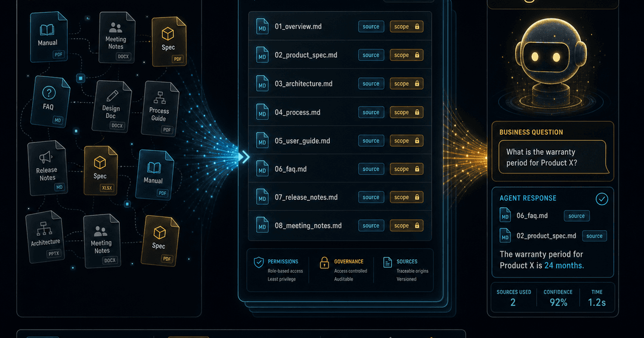Open Meeting Notes DOCX beside Architecture PPTX
The width and height of the screenshot is (644, 338).
point(102,241)
